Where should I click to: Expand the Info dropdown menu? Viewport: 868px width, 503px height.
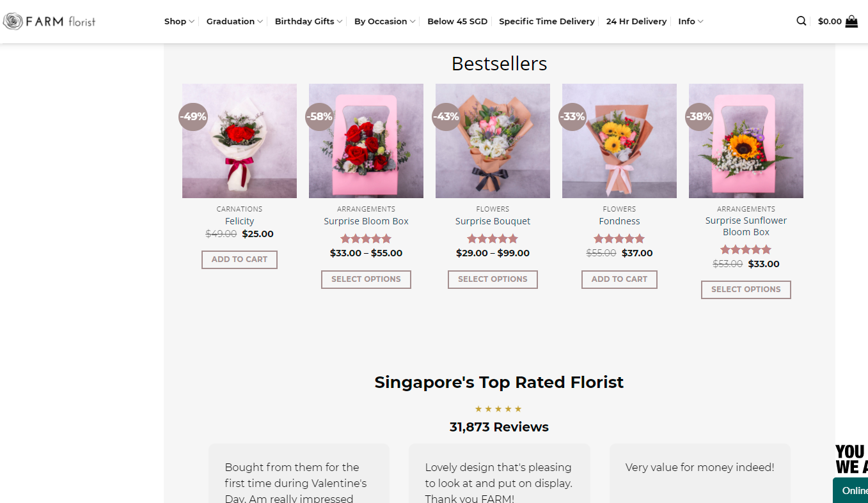coord(691,21)
